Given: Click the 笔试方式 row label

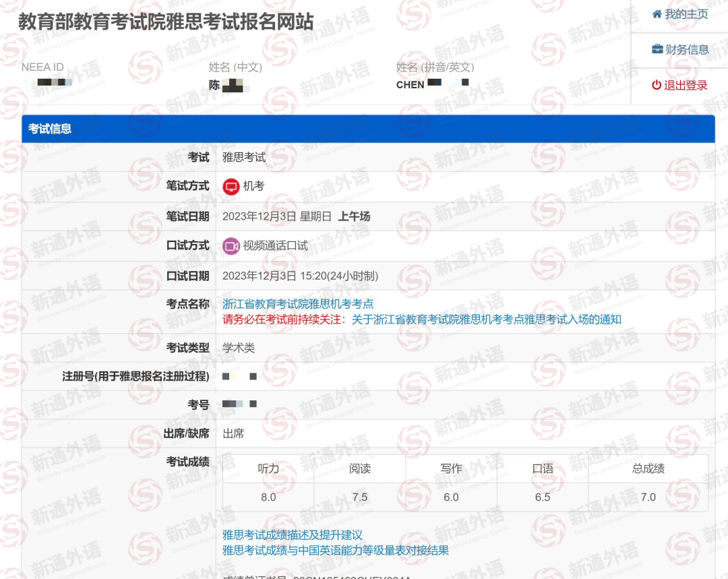Looking at the screenshot, I should pyautogui.click(x=187, y=186).
